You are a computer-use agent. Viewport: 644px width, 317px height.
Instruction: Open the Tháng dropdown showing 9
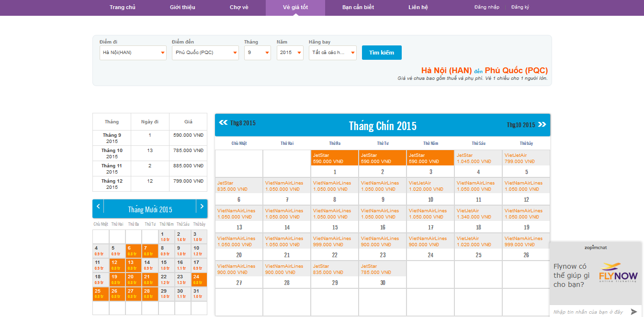click(x=258, y=53)
